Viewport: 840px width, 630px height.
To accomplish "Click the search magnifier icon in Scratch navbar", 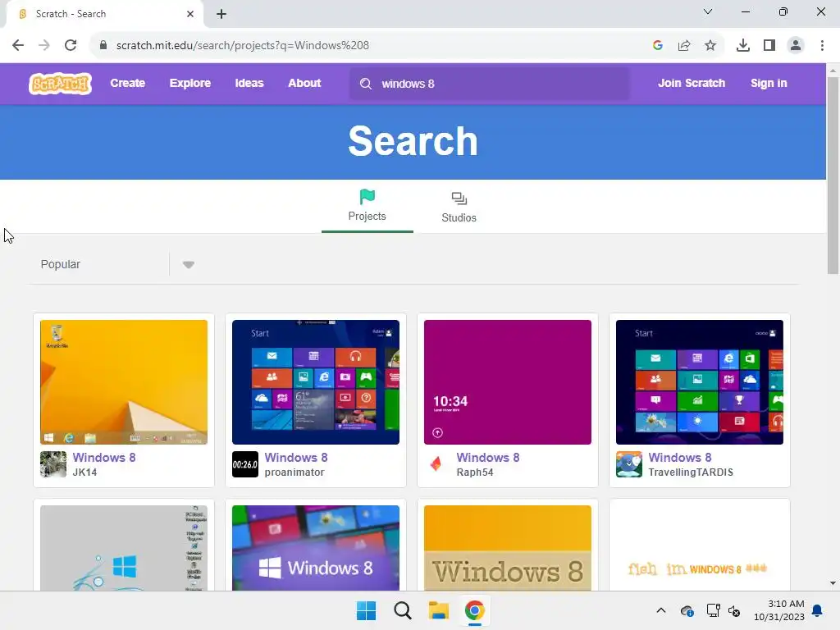I will [x=365, y=84].
